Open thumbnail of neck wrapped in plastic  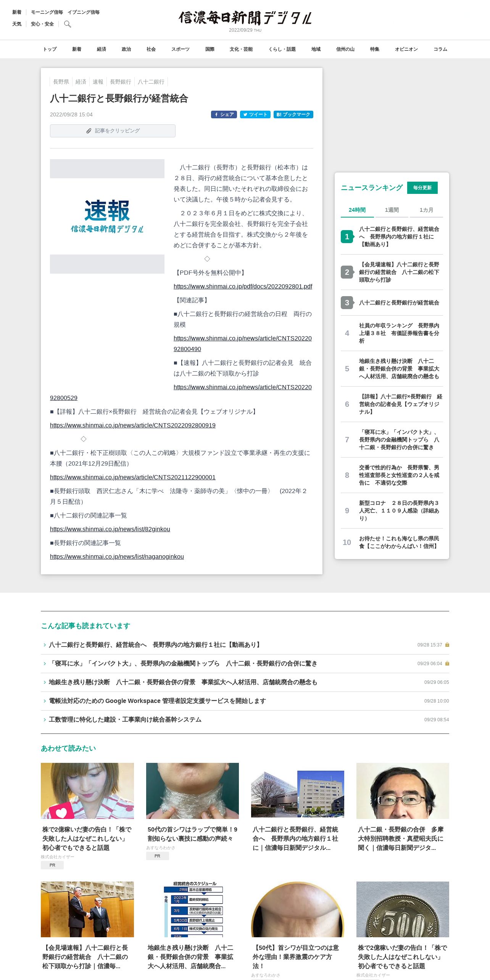coord(192,791)
